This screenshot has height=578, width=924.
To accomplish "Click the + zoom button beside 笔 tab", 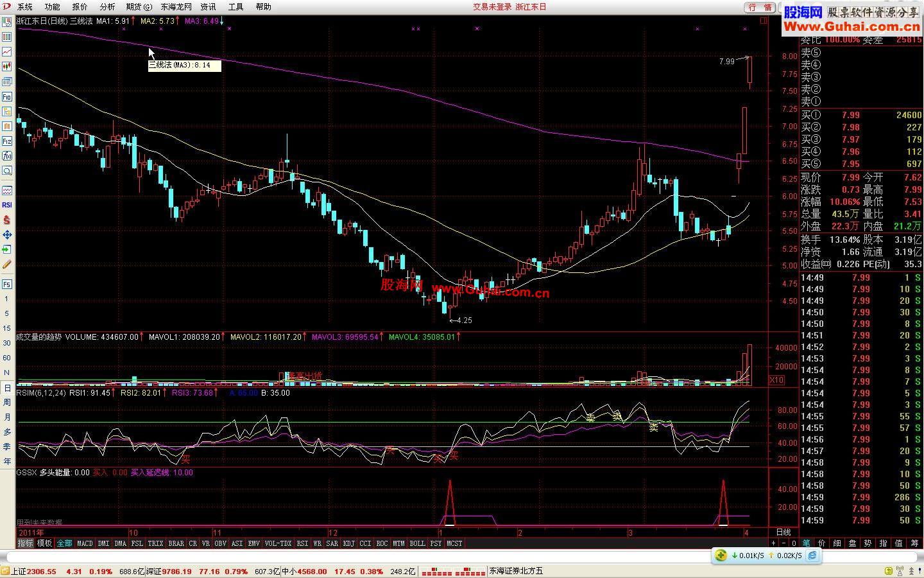I will point(773,543).
